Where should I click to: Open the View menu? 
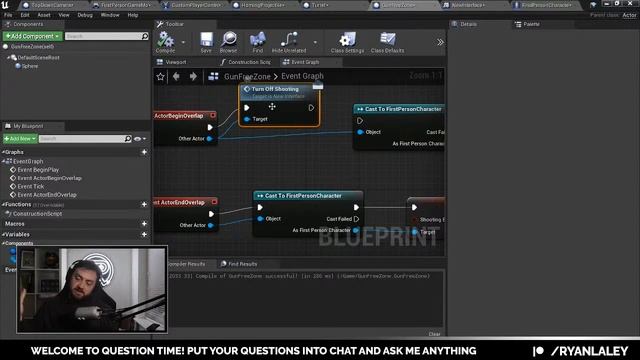pyautogui.click(x=64, y=15)
